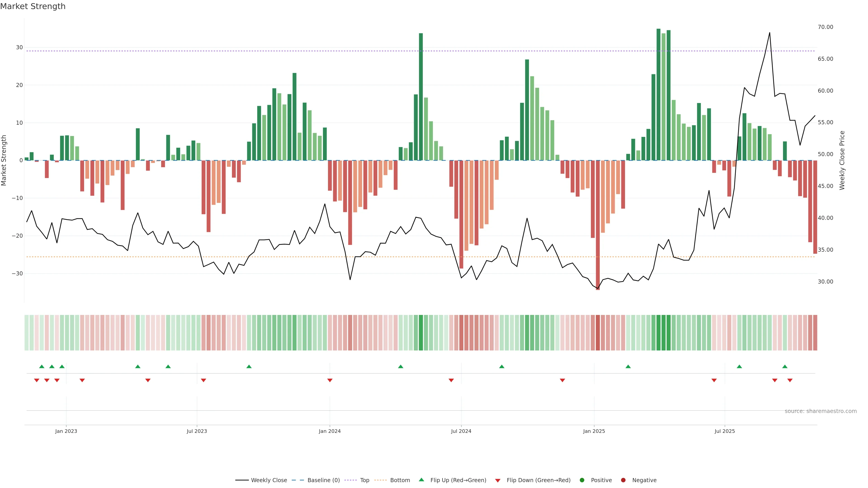Image resolution: width=868 pixels, height=488 pixels.
Task: Click the last green flip-up triangle marker
Action: 785,366
